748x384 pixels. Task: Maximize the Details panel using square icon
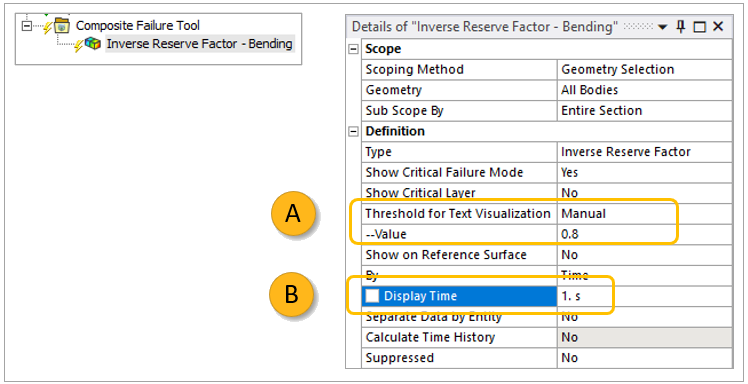[x=699, y=28]
